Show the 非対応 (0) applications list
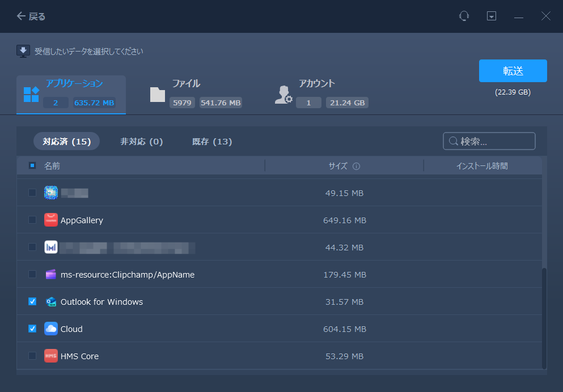 pyautogui.click(x=142, y=142)
